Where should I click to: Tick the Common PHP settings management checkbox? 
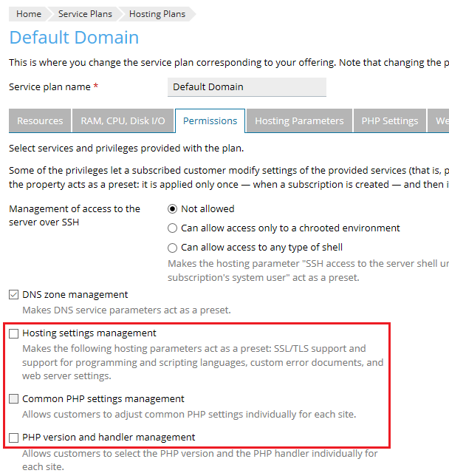coord(14,399)
